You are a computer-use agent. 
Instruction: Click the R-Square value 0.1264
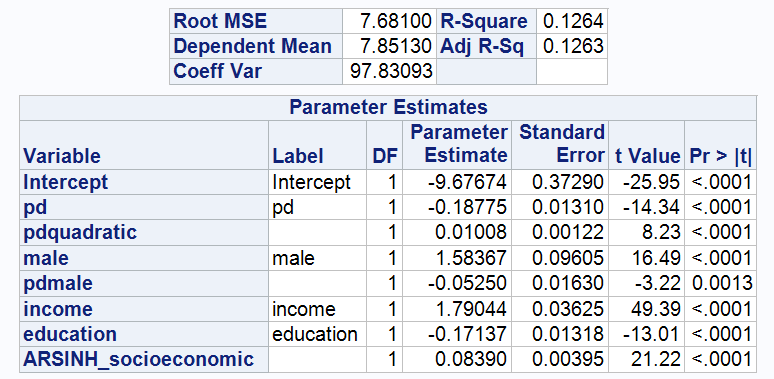pos(572,21)
